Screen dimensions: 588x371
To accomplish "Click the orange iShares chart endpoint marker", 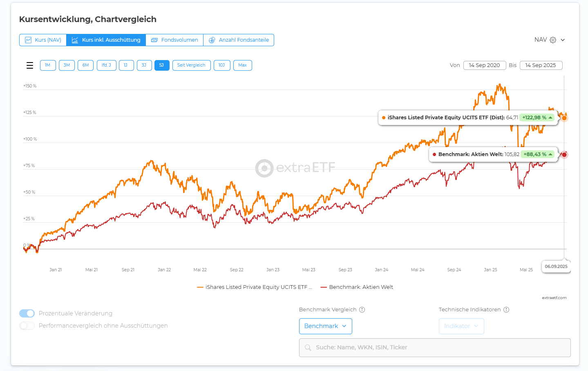I will pos(564,118).
